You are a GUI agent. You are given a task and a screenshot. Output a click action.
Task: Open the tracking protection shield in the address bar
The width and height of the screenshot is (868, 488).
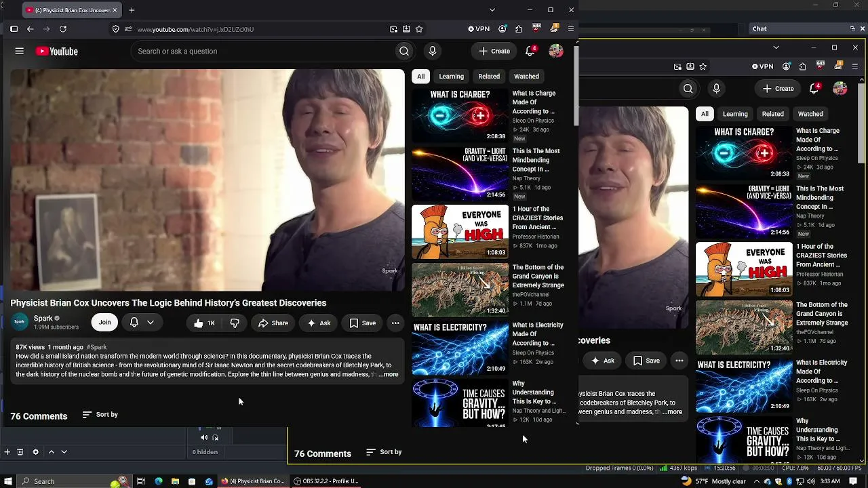pyautogui.click(x=116, y=29)
